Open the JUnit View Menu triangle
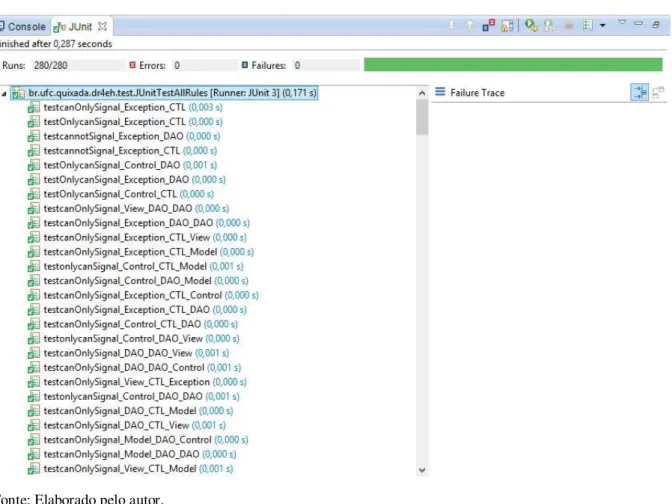The image size is (672, 504). click(x=622, y=22)
